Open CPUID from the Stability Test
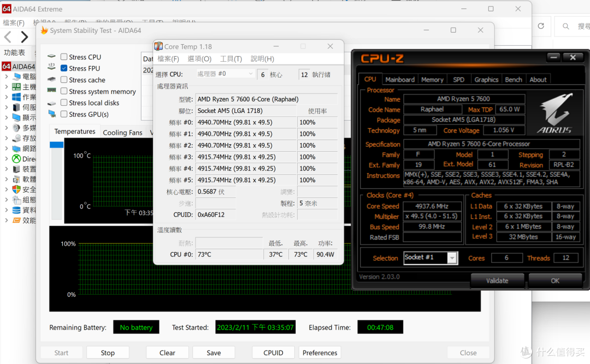This screenshot has height=364, width=590. click(x=273, y=353)
